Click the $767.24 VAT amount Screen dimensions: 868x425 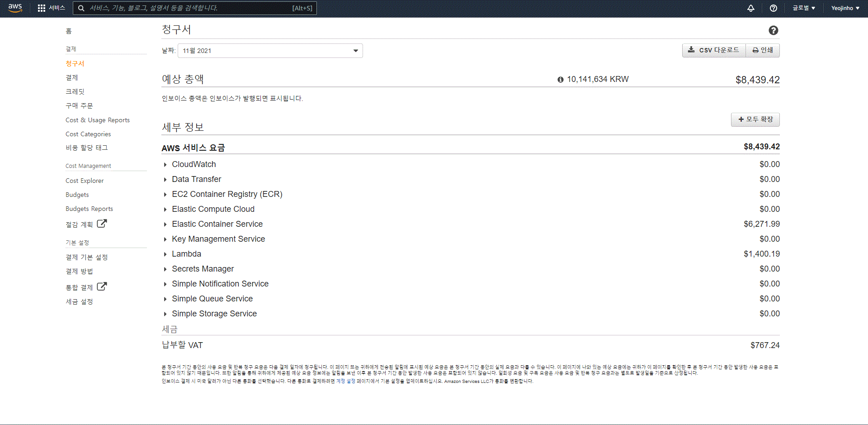pyautogui.click(x=765, y=345)
